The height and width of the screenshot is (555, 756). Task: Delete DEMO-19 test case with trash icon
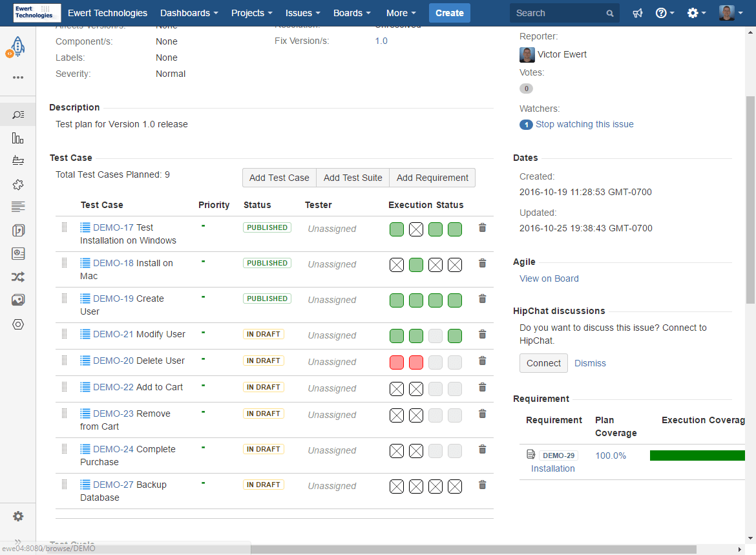482,299
